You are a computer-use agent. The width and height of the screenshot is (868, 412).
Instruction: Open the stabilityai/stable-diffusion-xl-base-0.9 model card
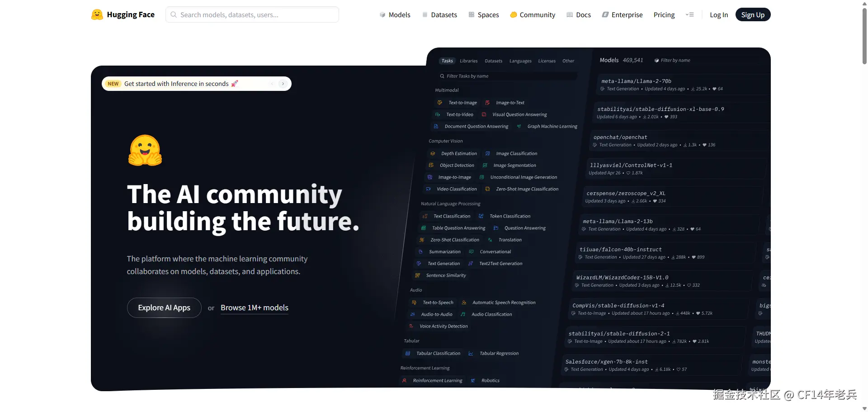[x=681, y=113]
